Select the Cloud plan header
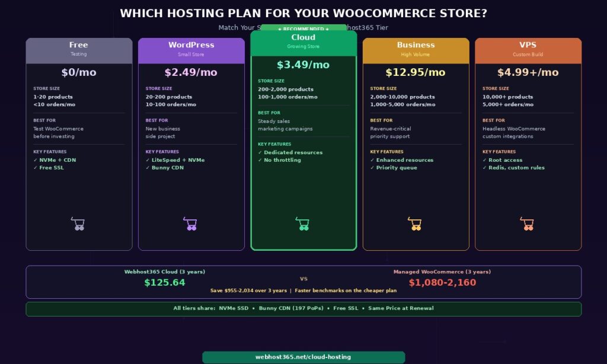The width and height of the screenshot is (607, 364). [x=303, y=43]
